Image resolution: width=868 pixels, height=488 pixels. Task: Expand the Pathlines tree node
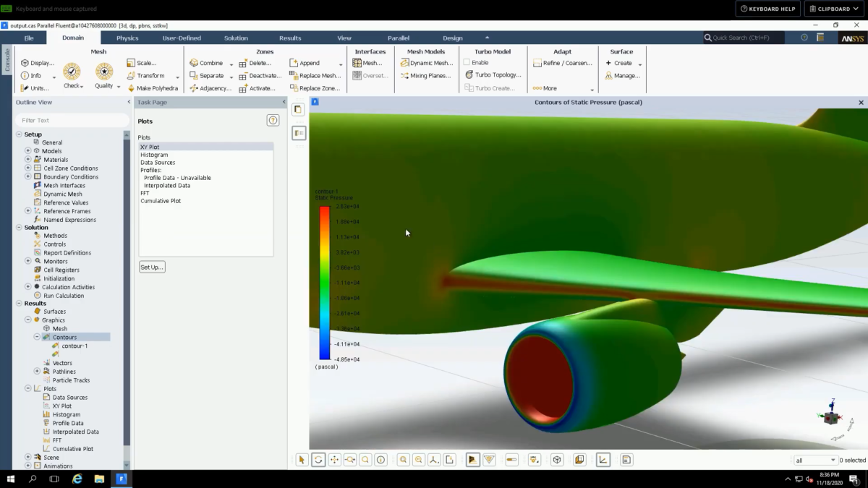click(37, 372)
